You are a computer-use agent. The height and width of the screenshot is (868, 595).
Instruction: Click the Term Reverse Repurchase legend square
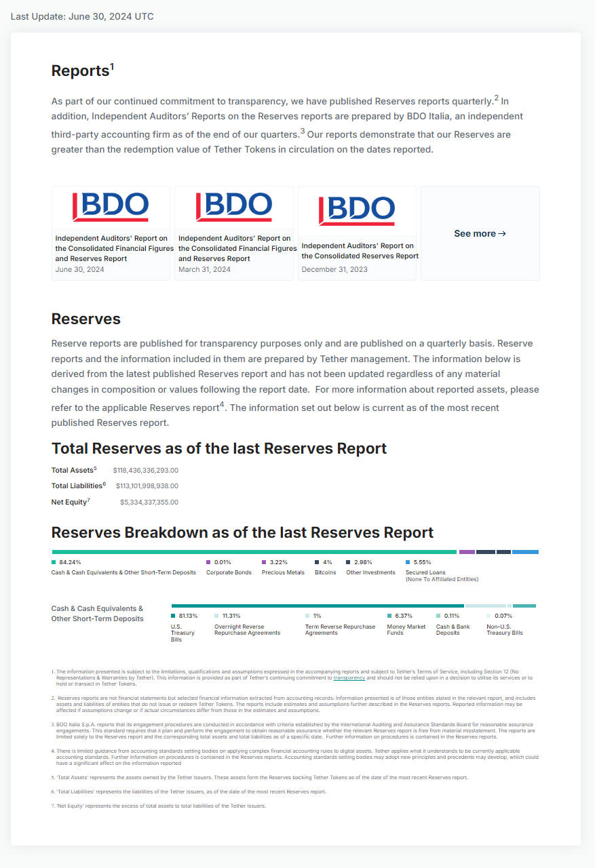click(x=307, y=616)
